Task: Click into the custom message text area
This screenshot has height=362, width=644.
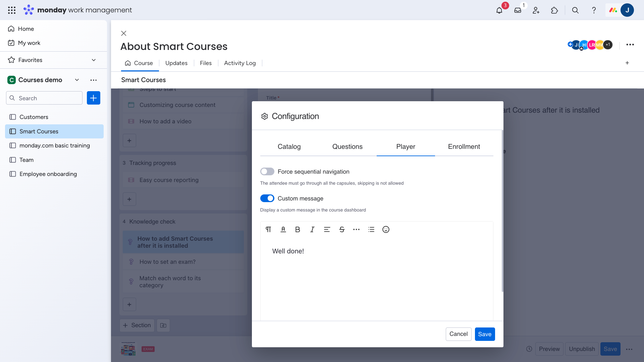Action: click(376, 278)
